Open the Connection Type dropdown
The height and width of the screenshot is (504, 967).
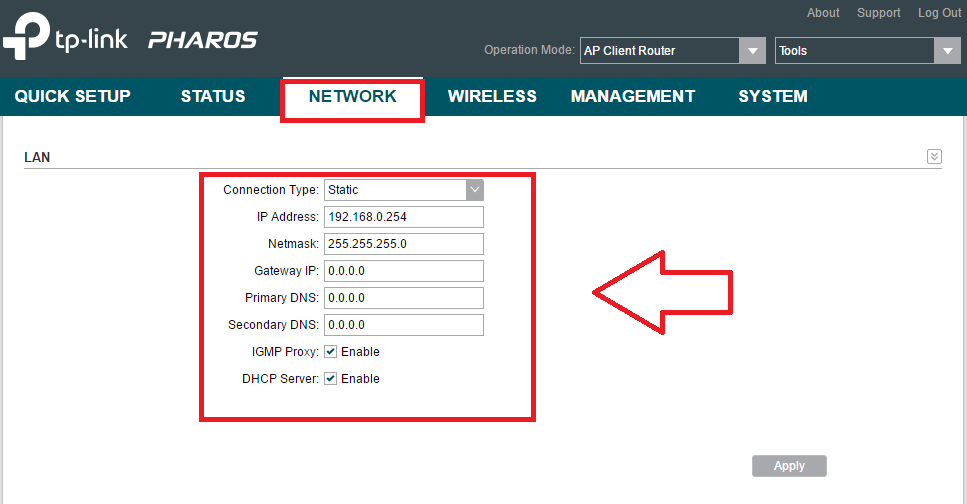[x=403, y=190]
